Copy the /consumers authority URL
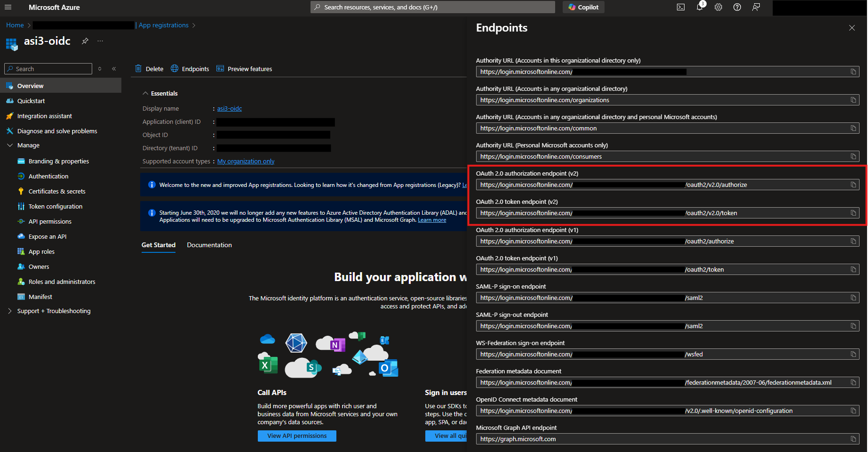 [x=853, y=156]
